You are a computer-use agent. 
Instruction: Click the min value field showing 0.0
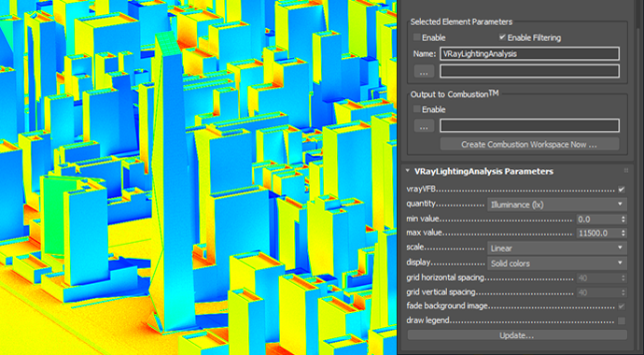[x=598, y=220]
